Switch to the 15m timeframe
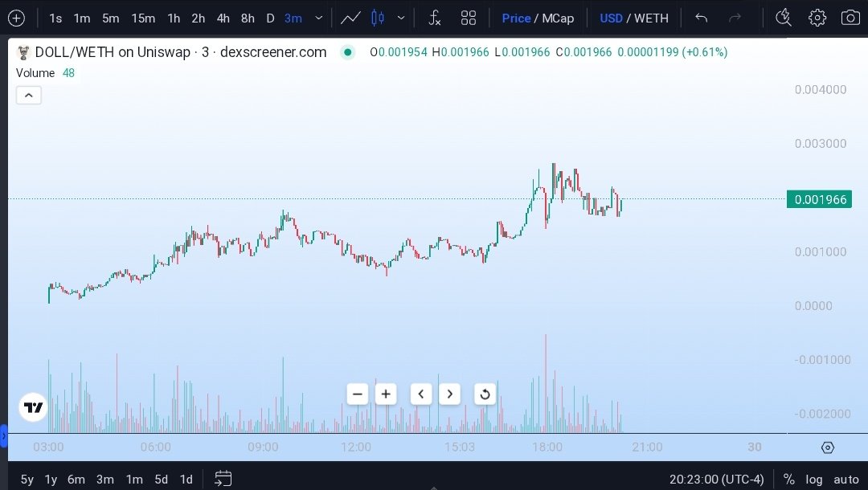Screen dimensions: 868x490 143,18
